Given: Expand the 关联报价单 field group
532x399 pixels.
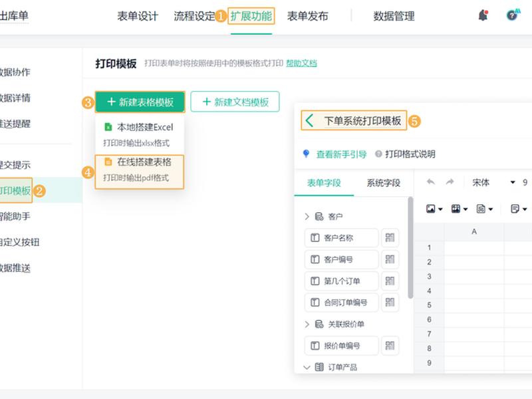Looking at the screenshot, I should pos(307,324).
